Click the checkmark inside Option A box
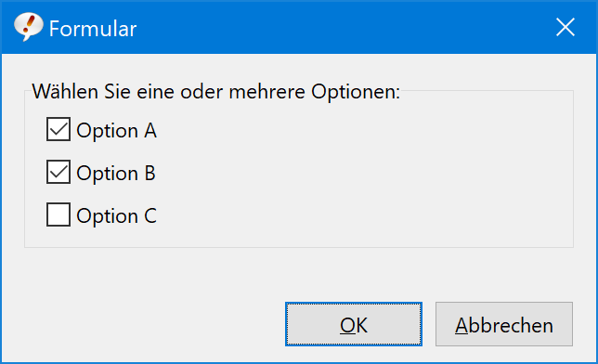 [x=58, y=129]
